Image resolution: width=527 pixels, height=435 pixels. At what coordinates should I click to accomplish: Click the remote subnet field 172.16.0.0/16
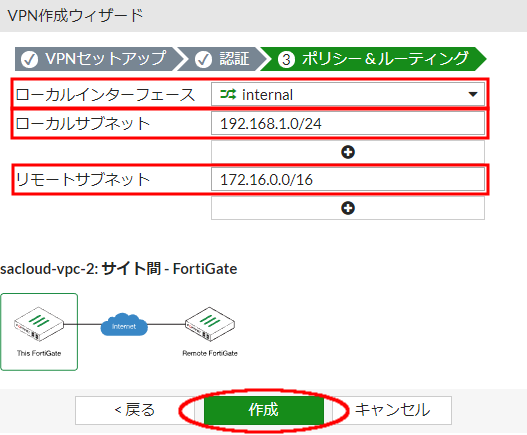(x=348, y=180)
